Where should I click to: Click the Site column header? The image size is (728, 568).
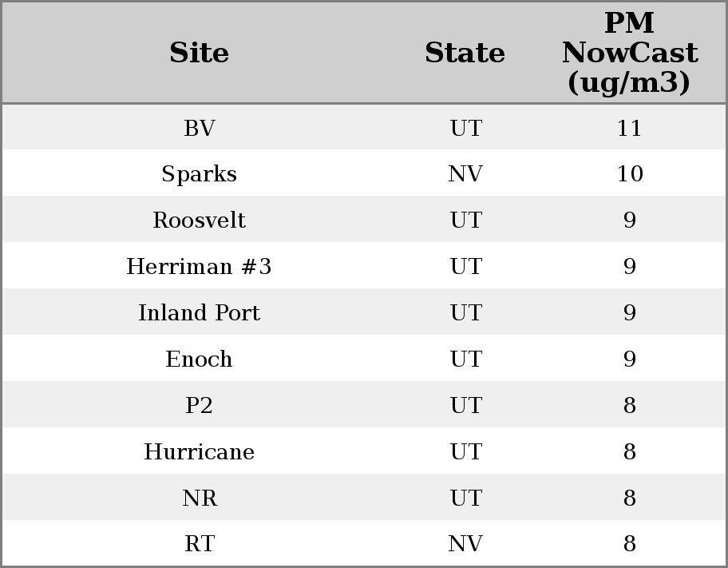point(199,54)
